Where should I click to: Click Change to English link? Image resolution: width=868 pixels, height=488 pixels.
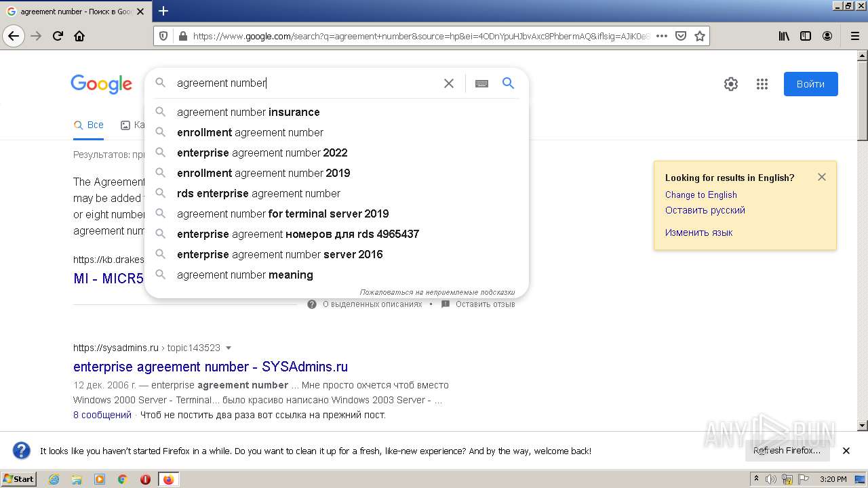tap(701, 195)
